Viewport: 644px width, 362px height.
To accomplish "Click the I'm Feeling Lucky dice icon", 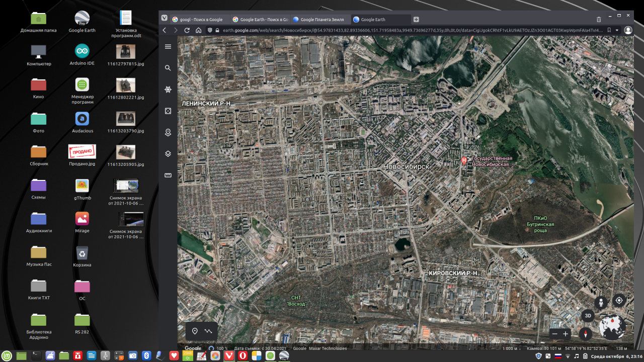I will (168, 111).
